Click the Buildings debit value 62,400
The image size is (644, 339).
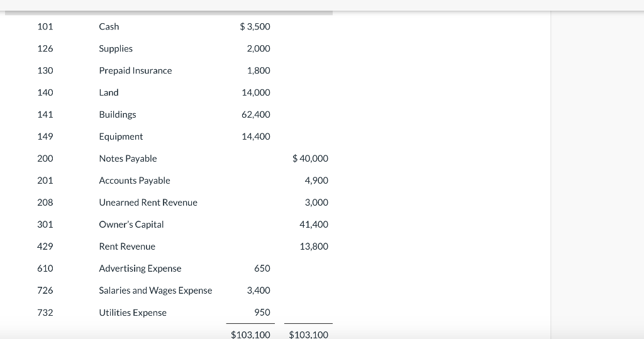coord(256,114)
